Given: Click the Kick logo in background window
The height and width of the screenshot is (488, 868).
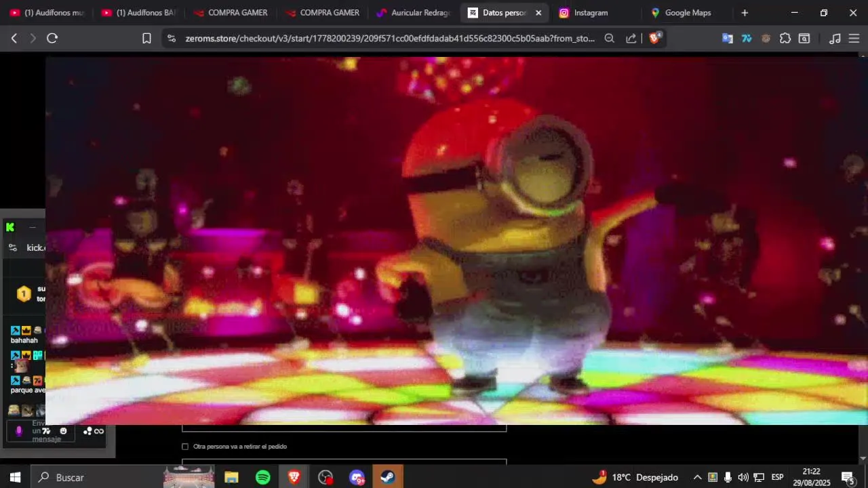Looking at the screenshot, I should (x=10, y=227).
